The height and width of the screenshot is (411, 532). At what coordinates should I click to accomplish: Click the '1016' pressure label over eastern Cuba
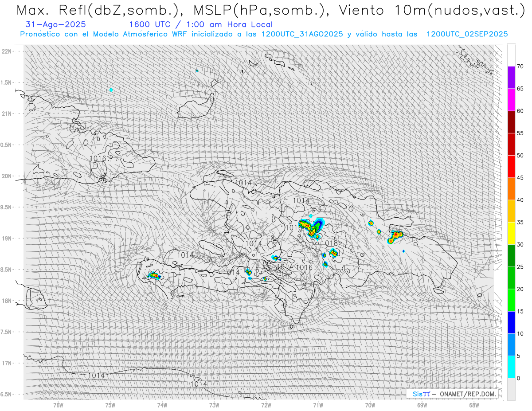click(x=98, y=158)
